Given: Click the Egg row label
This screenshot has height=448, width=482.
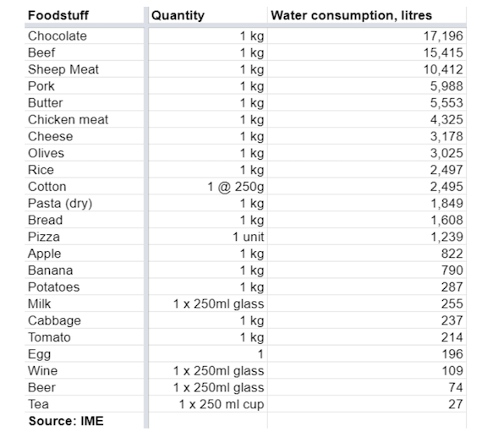Looking at the screenshot, I should 40,354.
